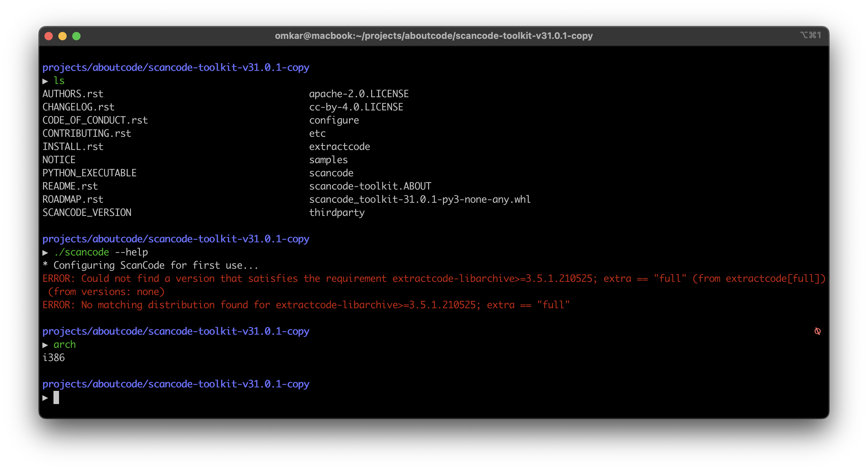
Task: Click the 'No matching distribution found' error line
Action: (306, 305)
